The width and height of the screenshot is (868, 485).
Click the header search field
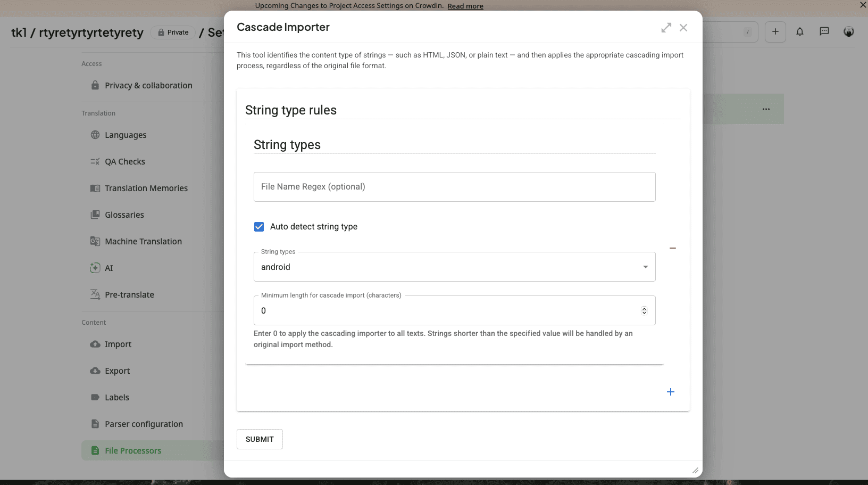pyautogui.click(x=730, y=32)
